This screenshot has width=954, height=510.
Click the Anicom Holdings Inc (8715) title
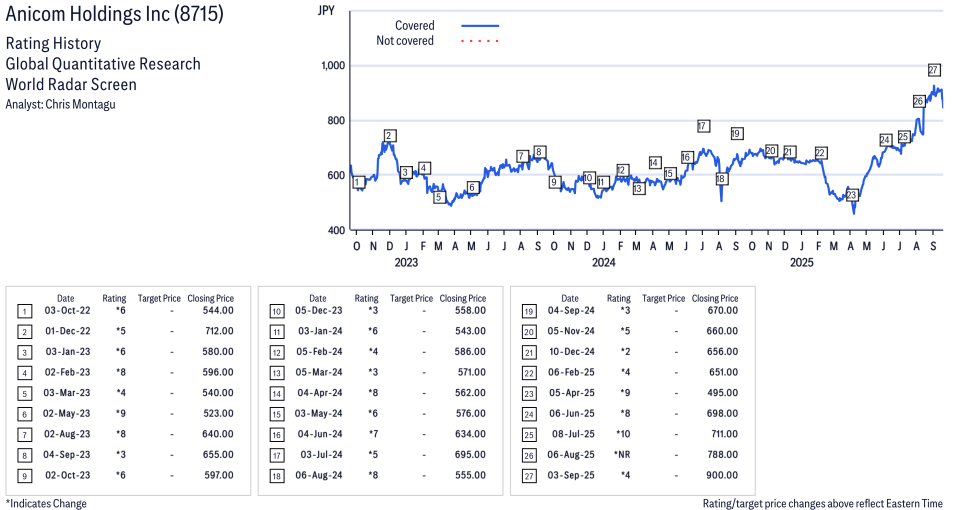coord(115,14)
